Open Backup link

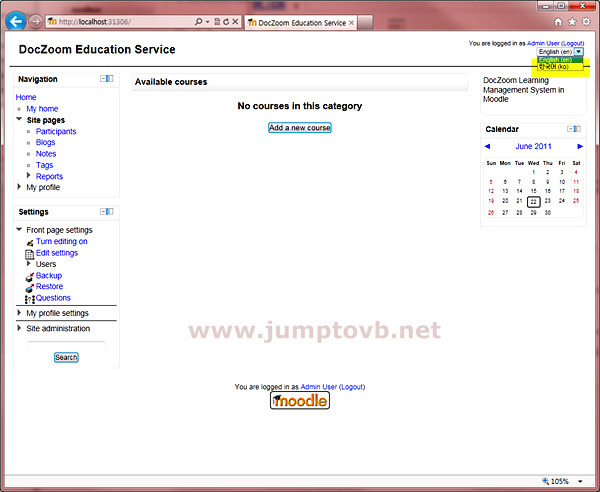pyautogui.click(x=49, y=275)
